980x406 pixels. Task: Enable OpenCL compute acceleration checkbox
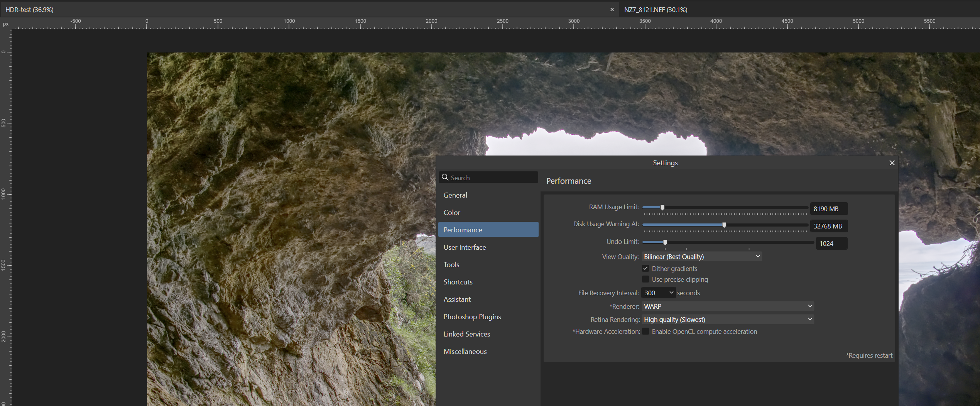coord(645,331)
